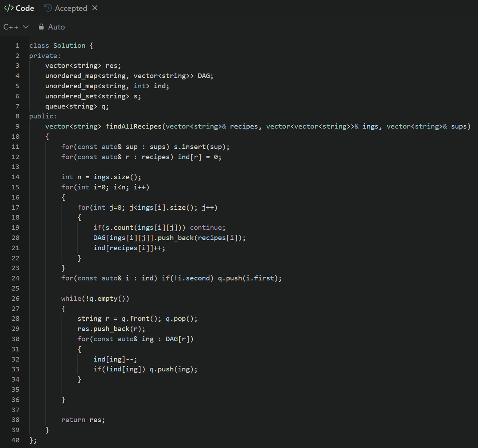Screen dimensions: 478x448
Task: Click 'q.pop();' on line 28
Action: pyautogui.click(x=181, y=319)
